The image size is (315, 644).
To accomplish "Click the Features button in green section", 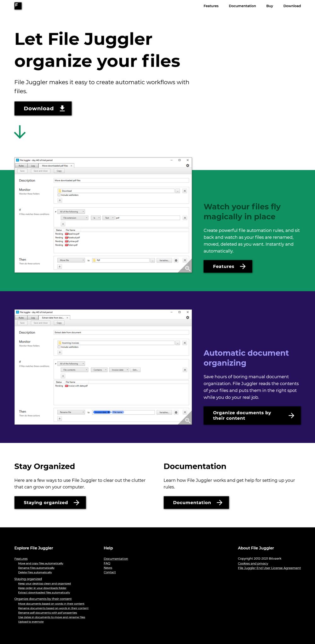I will click(228, 266).
